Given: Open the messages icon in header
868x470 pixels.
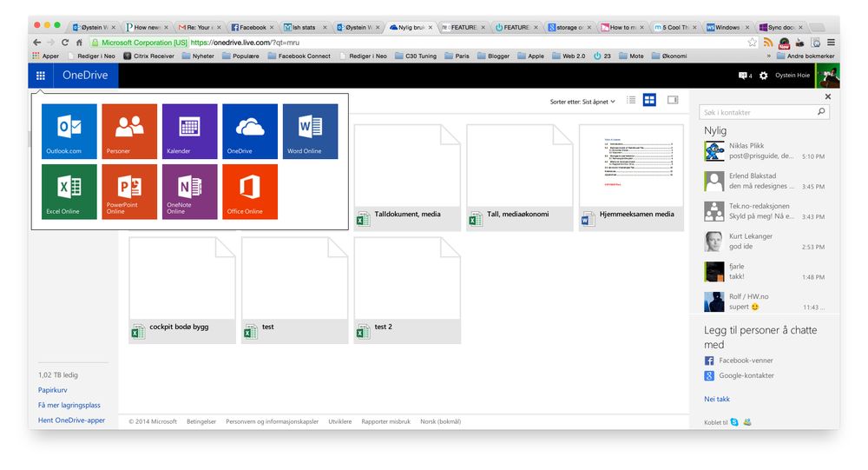Looking at the screenshot, I should [745, 76].
